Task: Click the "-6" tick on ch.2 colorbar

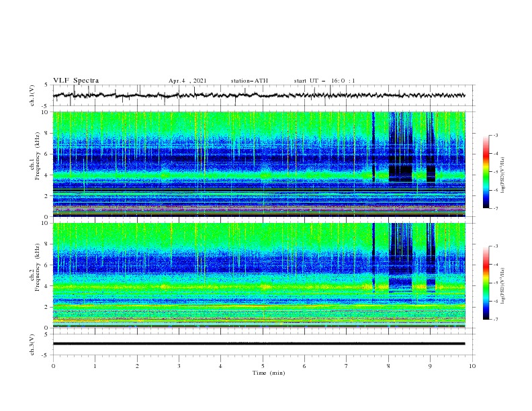Action: pos(495,301)
